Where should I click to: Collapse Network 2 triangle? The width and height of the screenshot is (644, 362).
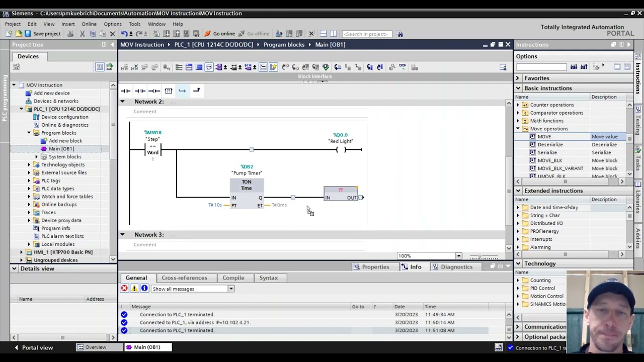pyautogui.click(x=122, y=102)
